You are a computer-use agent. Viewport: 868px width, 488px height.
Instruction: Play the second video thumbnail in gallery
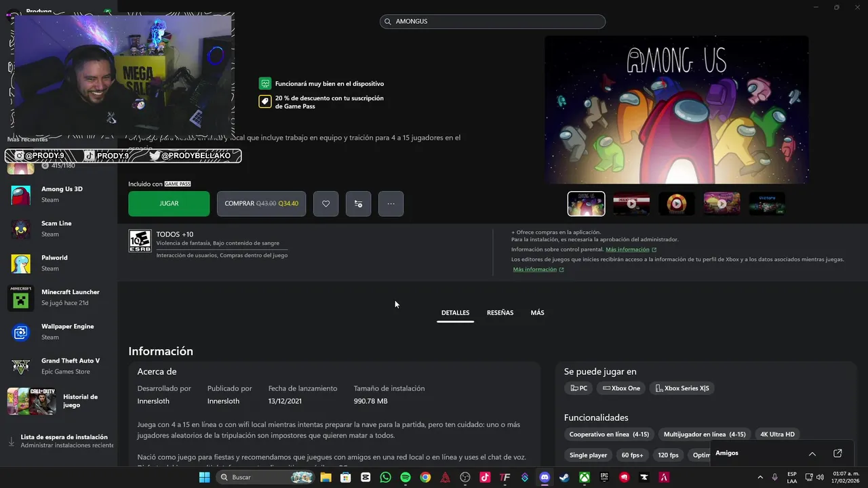(631, 203)
